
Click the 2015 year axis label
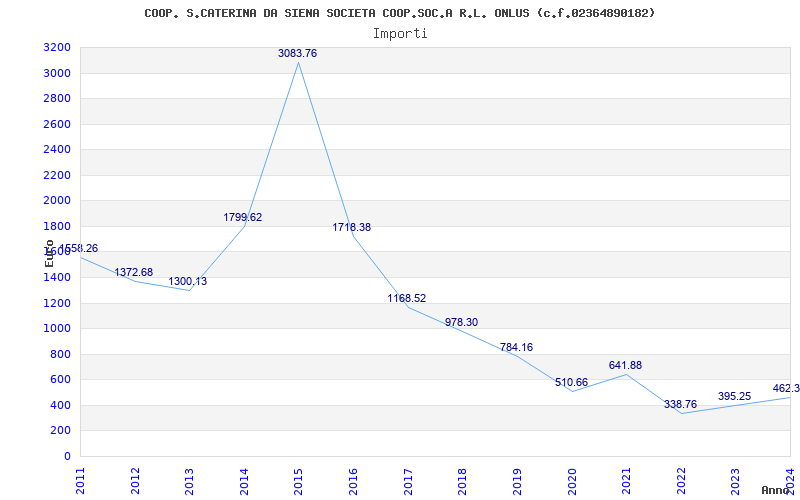pyautogui.click(x=298, y=481)
